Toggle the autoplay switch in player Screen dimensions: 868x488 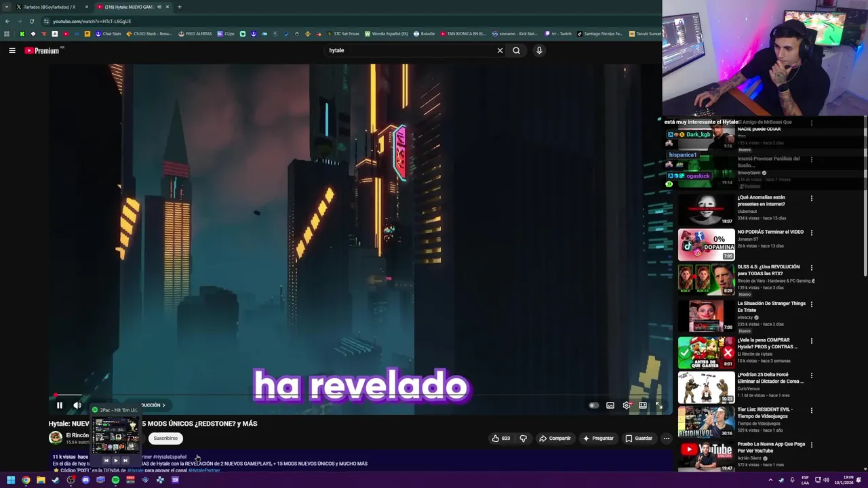click(593, 405)
